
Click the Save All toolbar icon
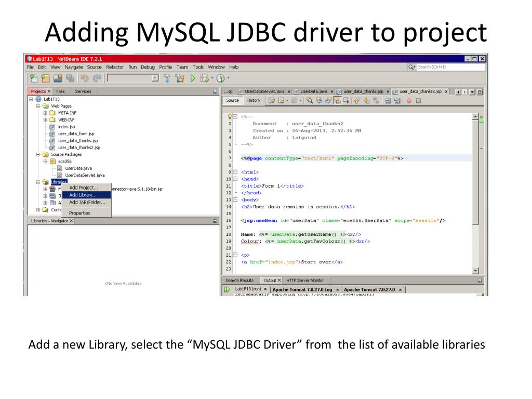[70, 78]
